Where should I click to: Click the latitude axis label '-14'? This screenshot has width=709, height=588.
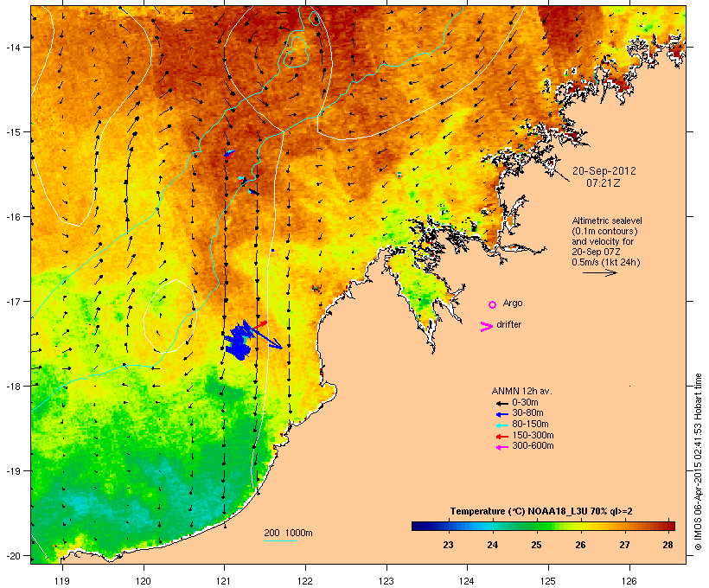pyautogui.click(x=12, y=47)
